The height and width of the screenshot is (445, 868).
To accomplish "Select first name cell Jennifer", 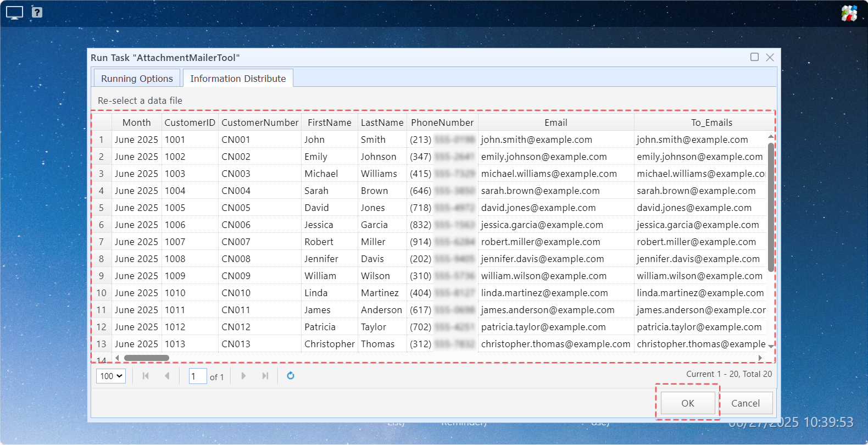I will (x=330, y=259).
